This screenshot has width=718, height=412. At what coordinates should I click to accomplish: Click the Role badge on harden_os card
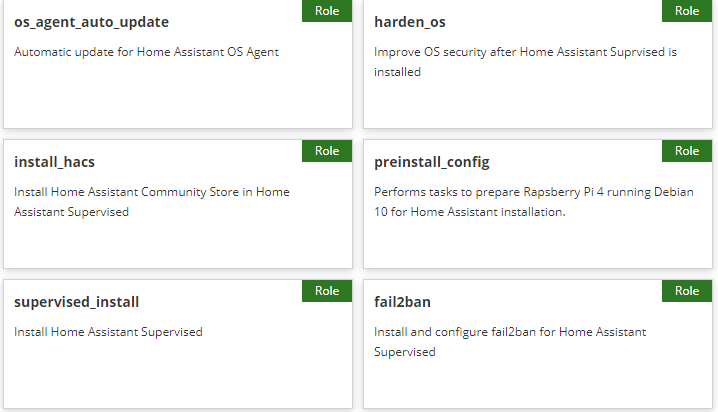pos(687,11)
